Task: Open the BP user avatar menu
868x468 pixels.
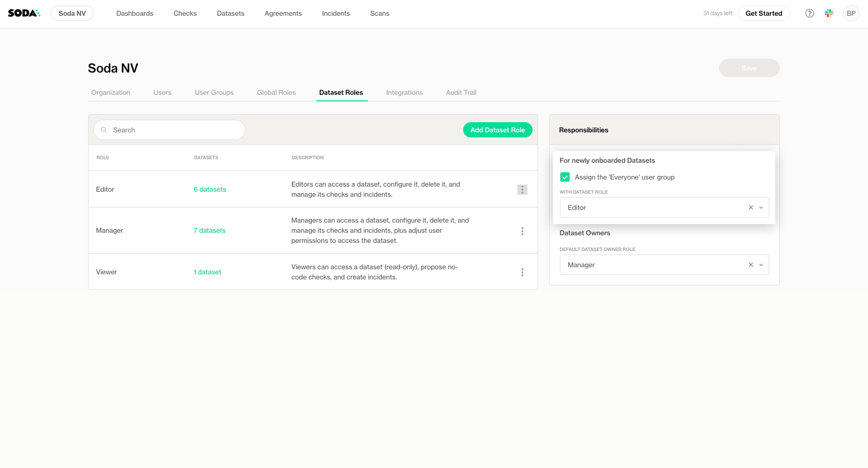Action: [851, 13]
